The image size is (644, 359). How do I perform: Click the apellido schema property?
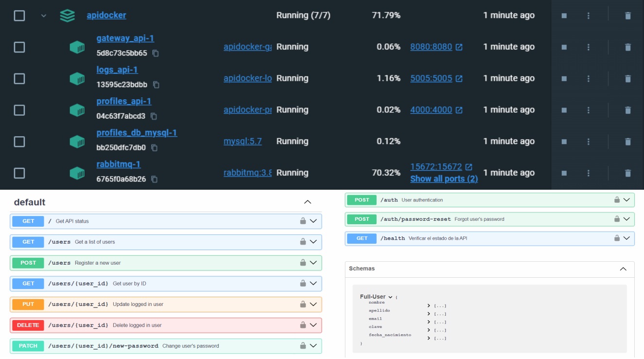pos(379,310)
